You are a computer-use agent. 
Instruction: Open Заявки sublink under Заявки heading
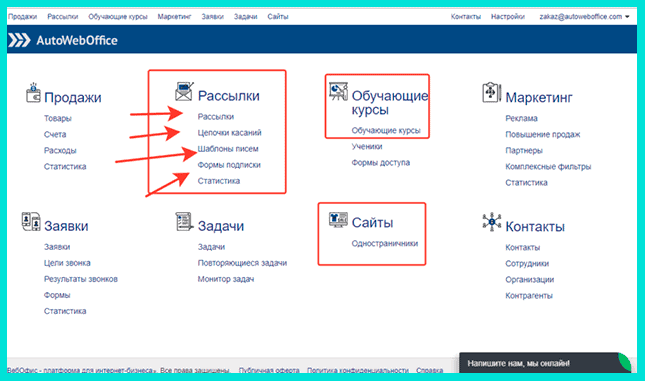pyautogui.click(x=57, y=247)
